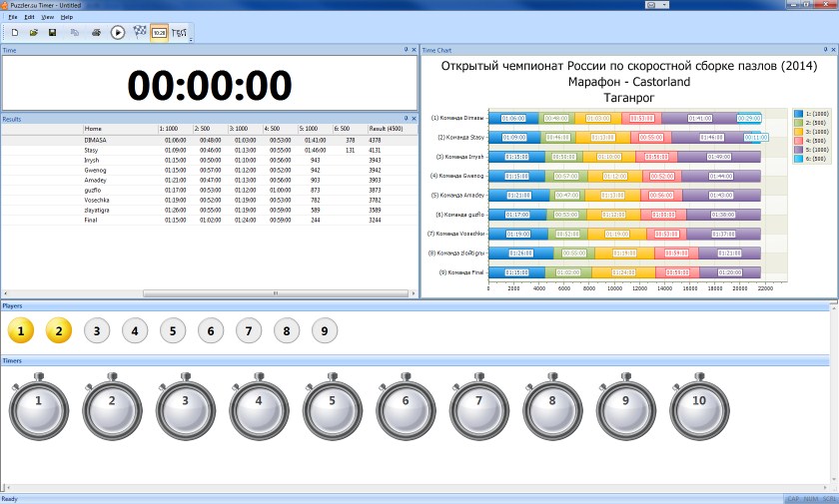This screenshot has width=839, height=504.
Task: Toggle player 1 yellow button
Action: (x=20, y=330)
